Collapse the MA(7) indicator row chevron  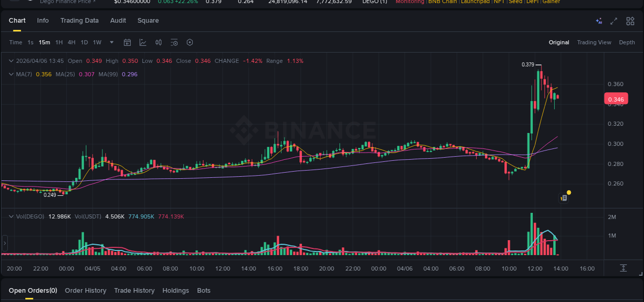(11, 74)
